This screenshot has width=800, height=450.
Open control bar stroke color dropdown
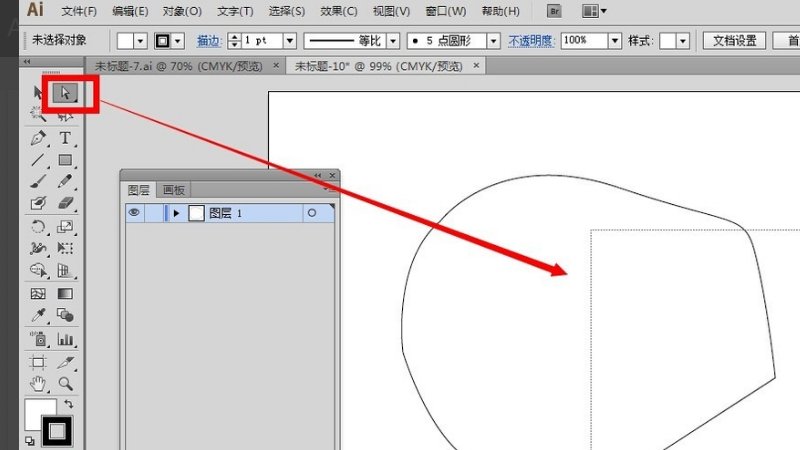178,41
